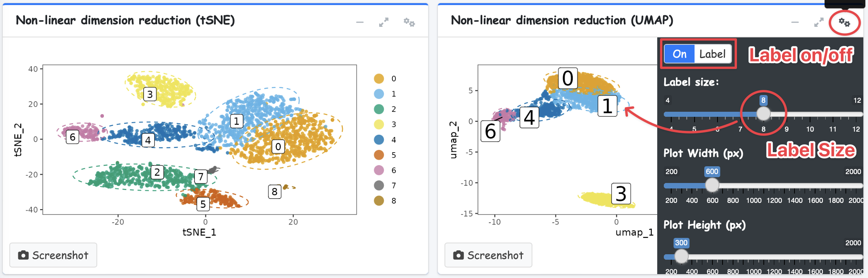Click cluster label 2 on tSNE plot
The height and width of the screenshot is (278, 868).
[x=157, y=172]
